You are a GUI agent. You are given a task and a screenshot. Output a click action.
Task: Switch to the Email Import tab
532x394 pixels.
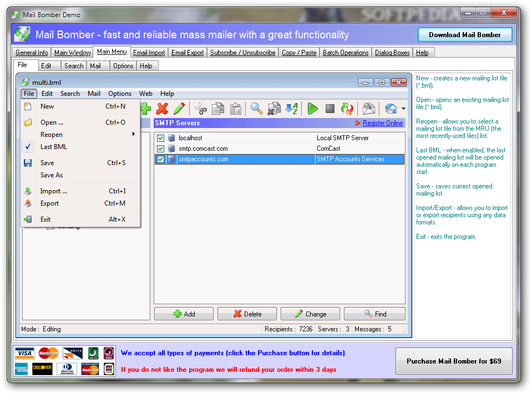click(149, 53)
